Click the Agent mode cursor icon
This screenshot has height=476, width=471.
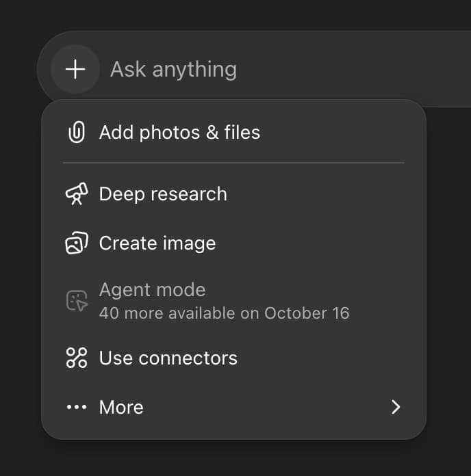tap(77, 301)
